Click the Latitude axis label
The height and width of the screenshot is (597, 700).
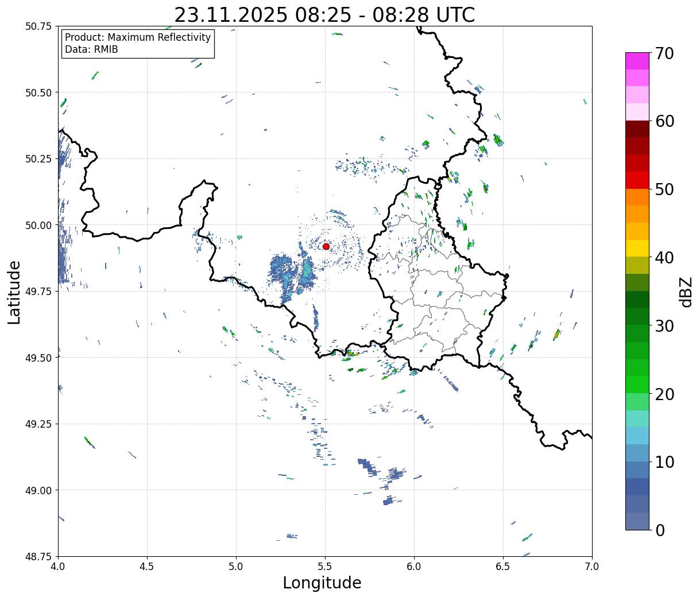(x=14, y=292)
